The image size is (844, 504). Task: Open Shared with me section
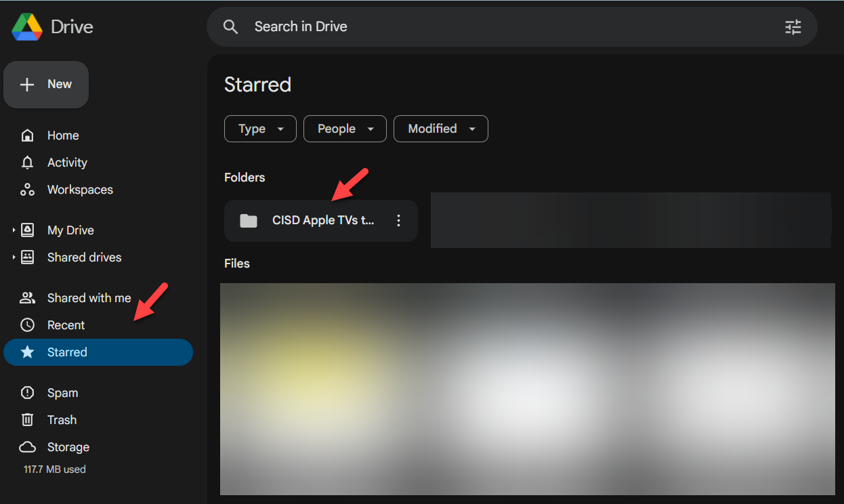coord(88,298)
